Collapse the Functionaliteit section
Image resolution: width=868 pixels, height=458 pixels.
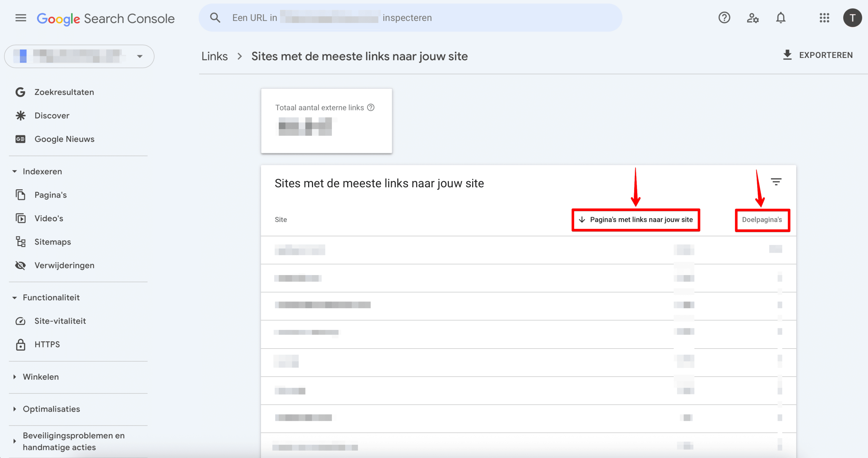click(x=14, y=297)
